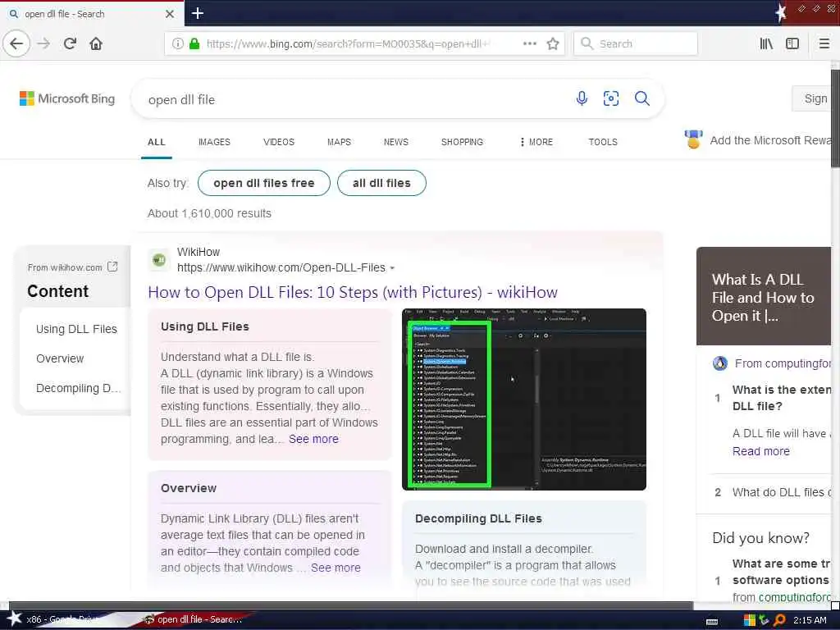
Task: Click the Firefox toolbar Search field
Action: coord(636,43)
